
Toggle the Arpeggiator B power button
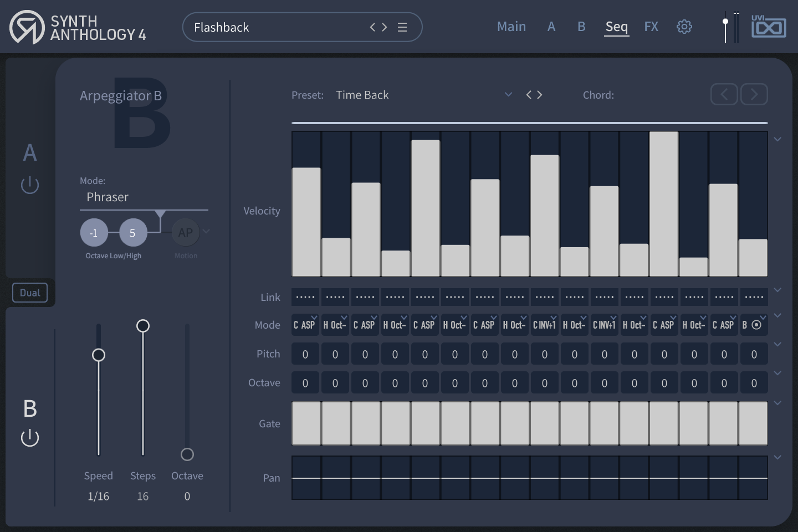click(29, 437)
